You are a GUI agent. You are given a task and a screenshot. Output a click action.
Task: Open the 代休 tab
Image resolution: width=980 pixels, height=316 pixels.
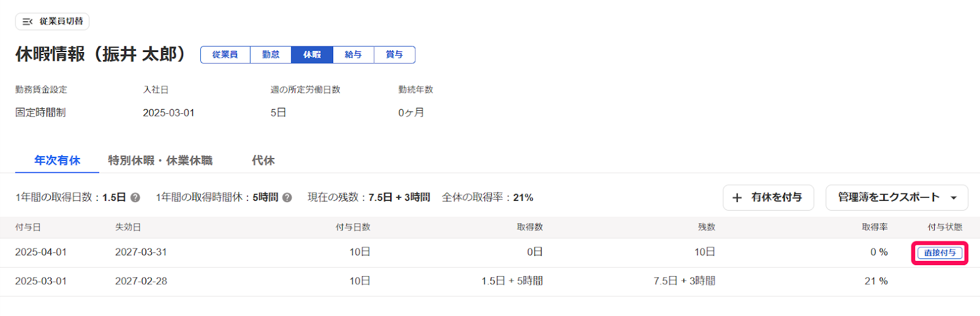[263, 160]
